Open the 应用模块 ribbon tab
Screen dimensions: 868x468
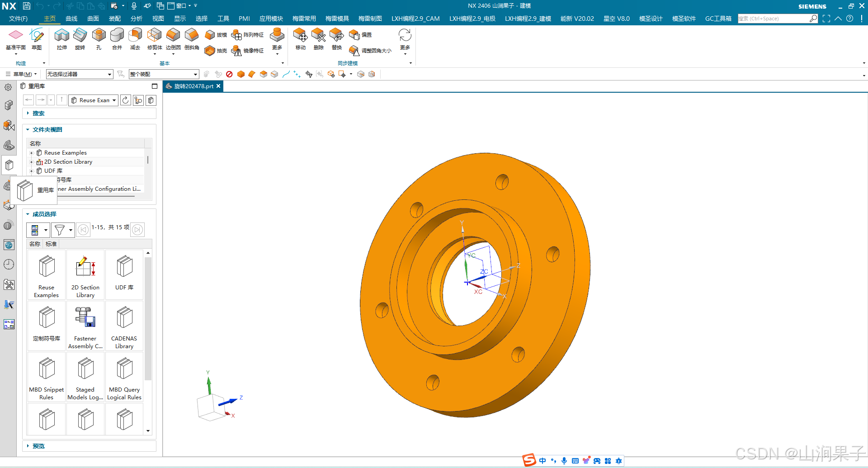click(x=271, y=19)
